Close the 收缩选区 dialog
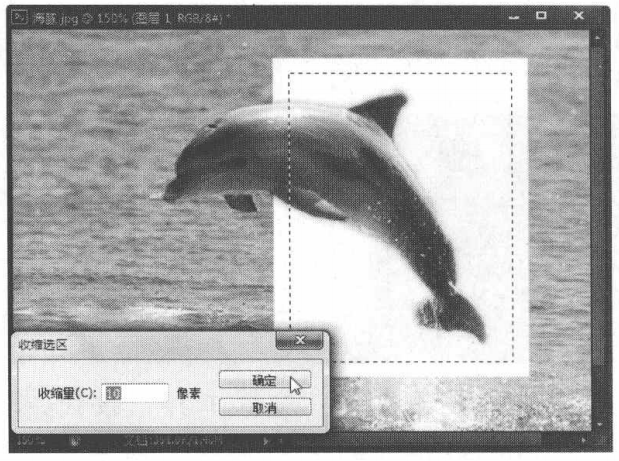619x461 pixels. (300, 340)
